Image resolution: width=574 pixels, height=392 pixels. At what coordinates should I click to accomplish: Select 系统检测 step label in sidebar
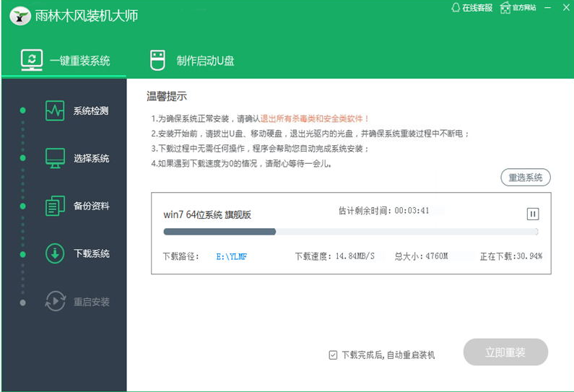click(91, 111)
